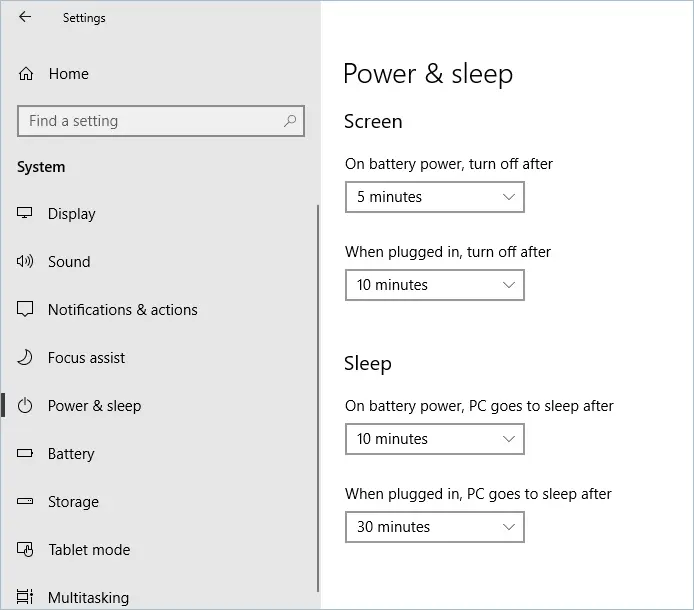
Task: Click the search magnifier icon
Action: click(x=290, y=121)
